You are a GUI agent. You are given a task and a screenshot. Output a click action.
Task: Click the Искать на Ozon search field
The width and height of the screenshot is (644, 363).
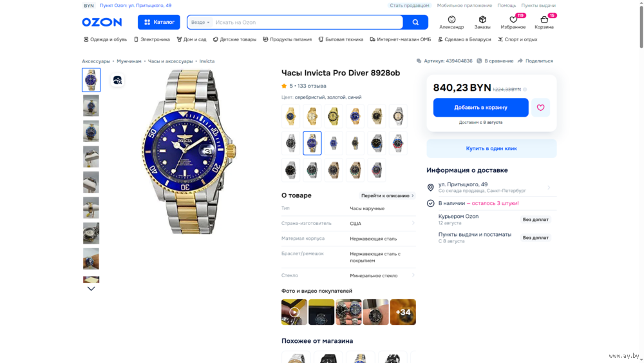[x=307, y=22]
